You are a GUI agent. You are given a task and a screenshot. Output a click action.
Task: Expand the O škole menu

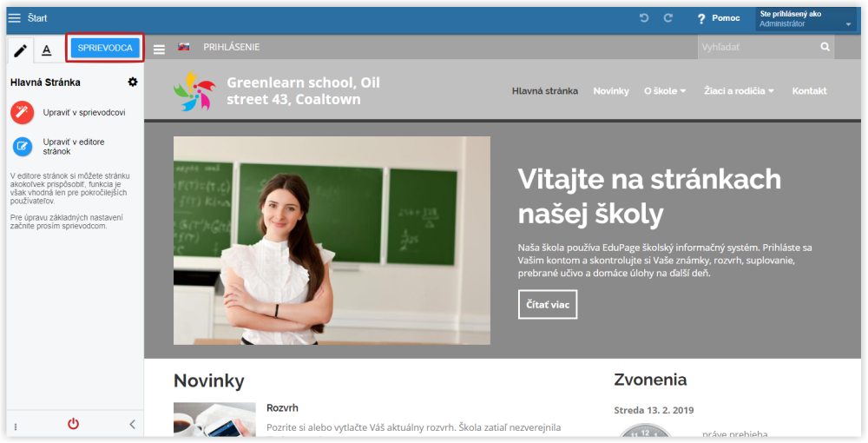pyautogui.click(x=665, y=91)
